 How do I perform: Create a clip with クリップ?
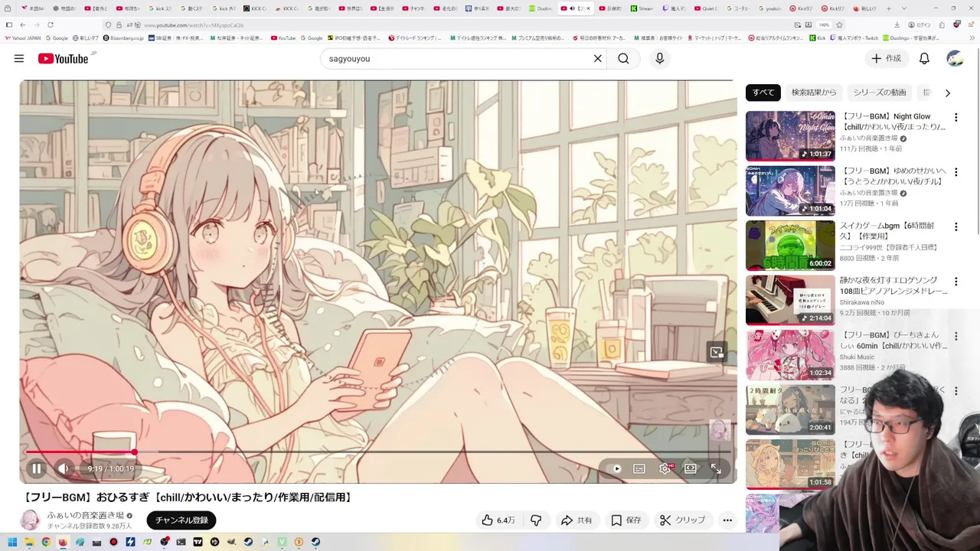[682, 520]
